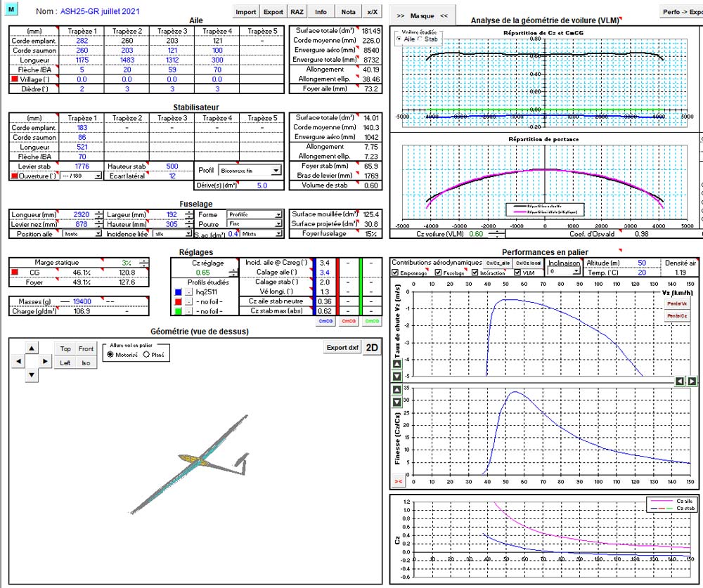Click the red marker beside Ouverture

pyautogui.click(x=14, y=176)
